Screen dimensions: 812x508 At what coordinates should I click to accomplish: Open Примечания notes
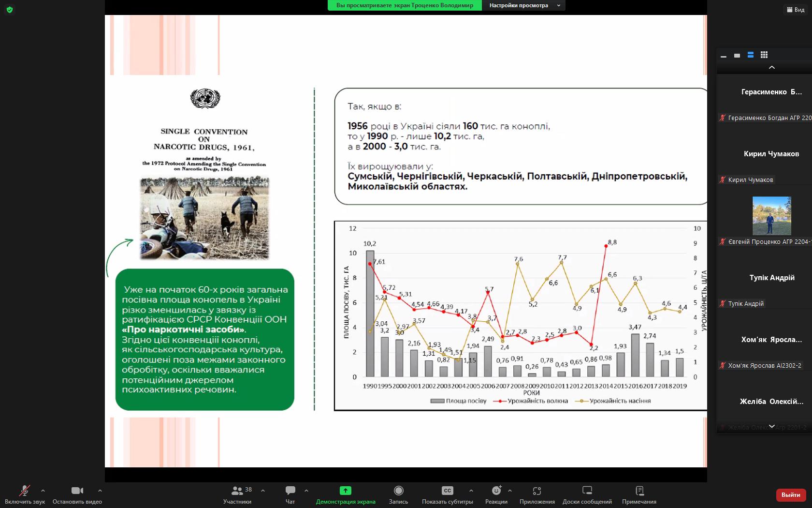pyautogui.click(x=639, y=495)
